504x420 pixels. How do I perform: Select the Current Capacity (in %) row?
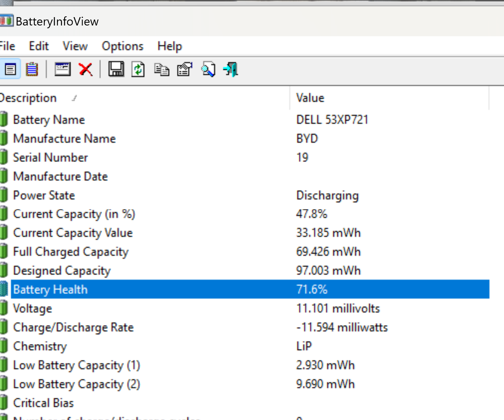[x=245, y=214]
